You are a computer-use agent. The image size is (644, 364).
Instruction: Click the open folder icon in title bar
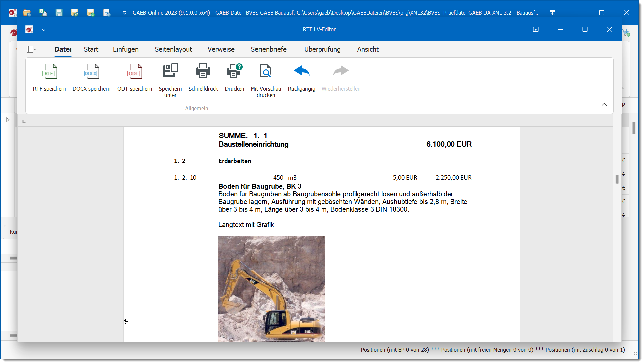click(27, 13)
